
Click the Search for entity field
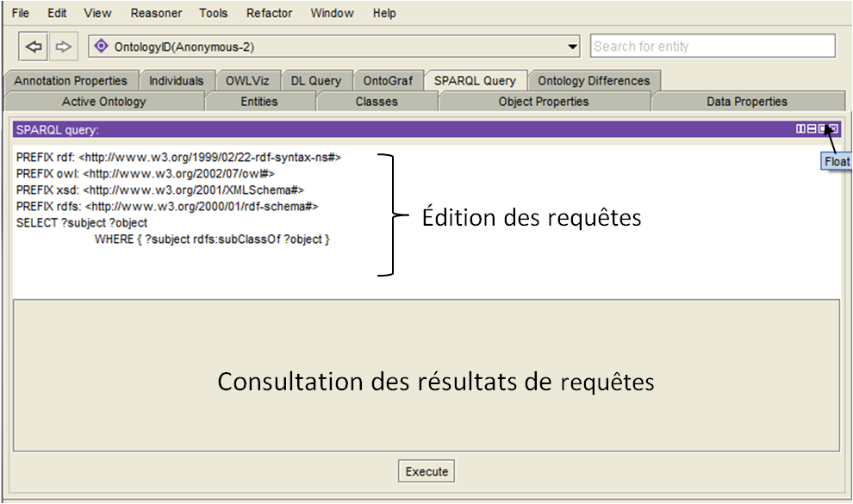coord(713,47)
